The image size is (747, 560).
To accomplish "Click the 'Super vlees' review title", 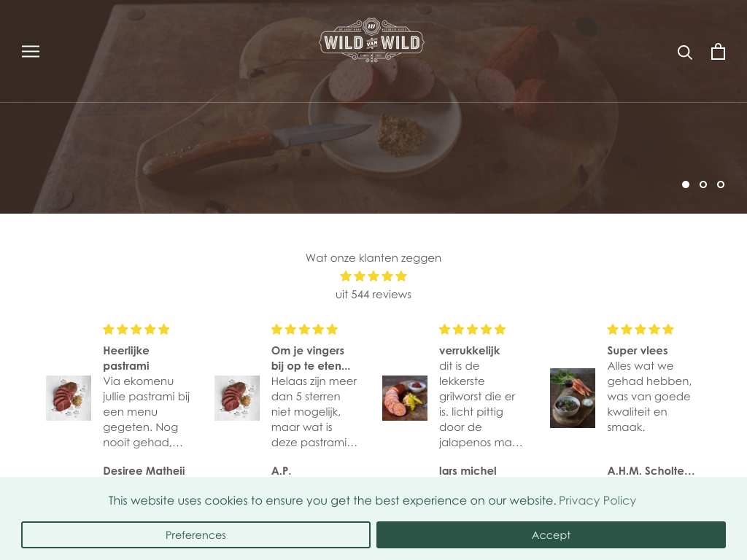I will click(x=638, y=351).
